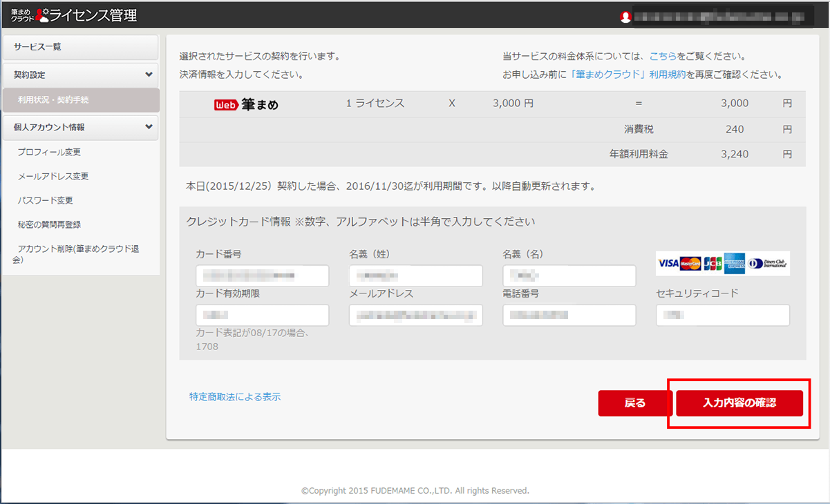Collapse the 契約設定 section chevron

click(x=149, y=75)
